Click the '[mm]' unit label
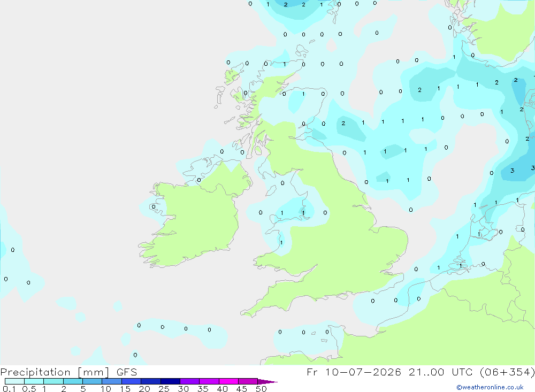The image size is (535, 392). pyautogui.click(x=94, y=372)
